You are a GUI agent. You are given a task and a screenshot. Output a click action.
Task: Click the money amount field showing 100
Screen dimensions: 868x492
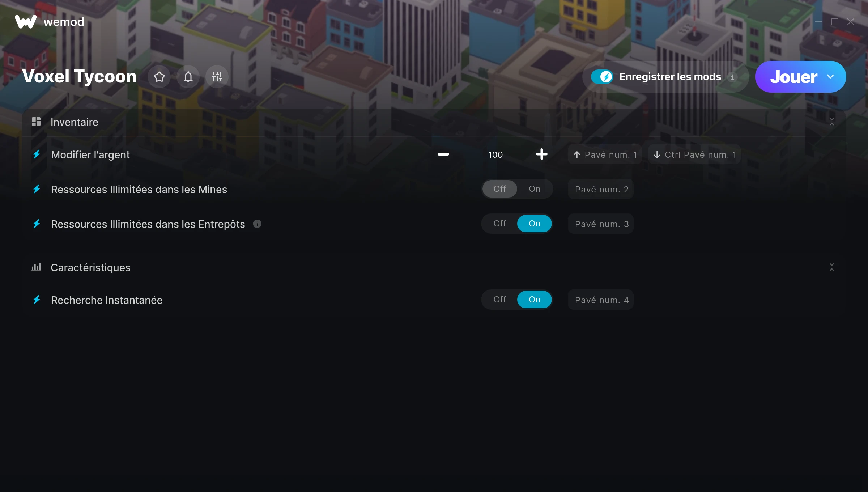(495, 154)
